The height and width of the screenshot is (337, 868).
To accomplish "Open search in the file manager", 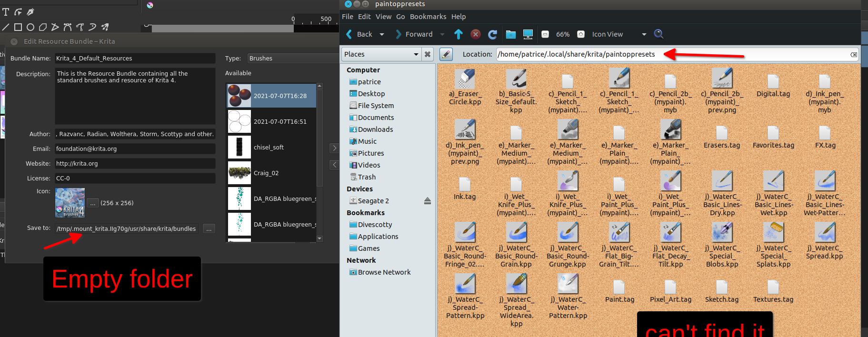I will [x=658, y=34].
